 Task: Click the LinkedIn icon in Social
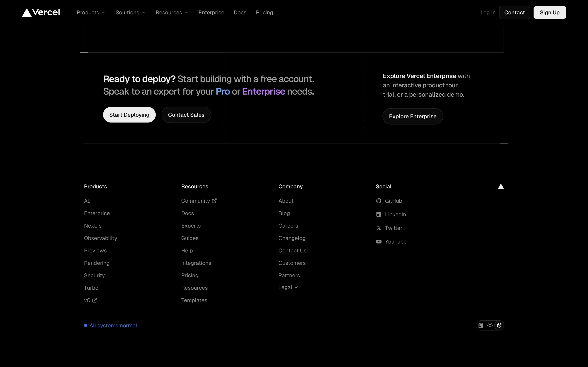click(379, 214)
